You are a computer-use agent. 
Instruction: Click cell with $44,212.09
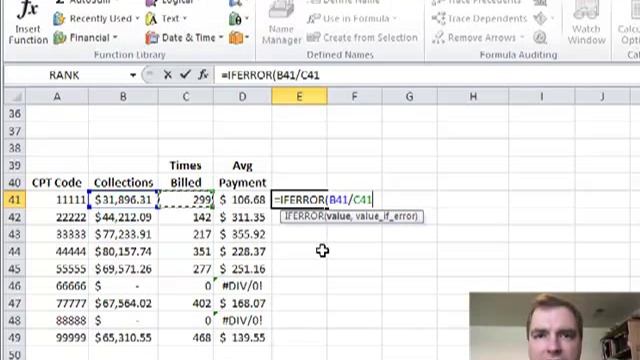123,217
